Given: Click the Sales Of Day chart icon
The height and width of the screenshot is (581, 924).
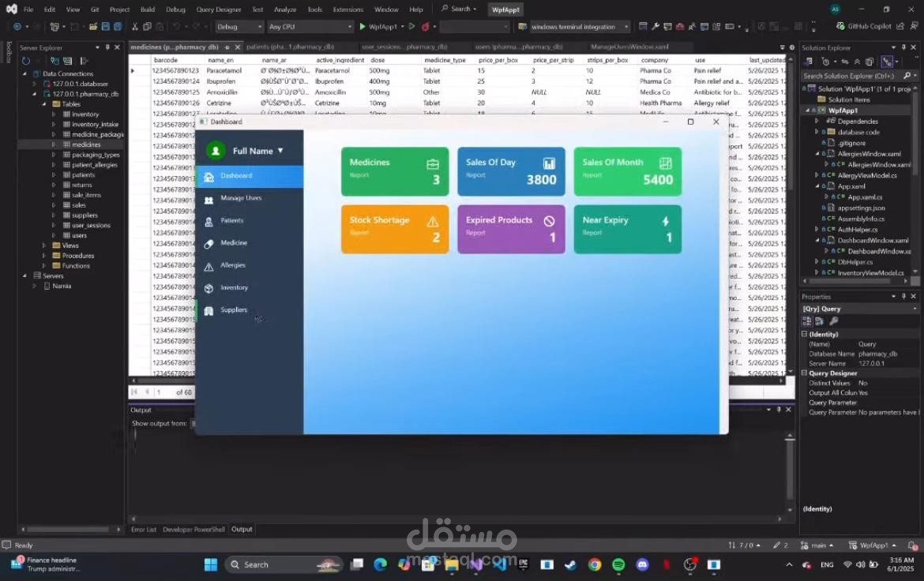Looking at the screenshot, I should pyautogui.click(x=549, y=163).
